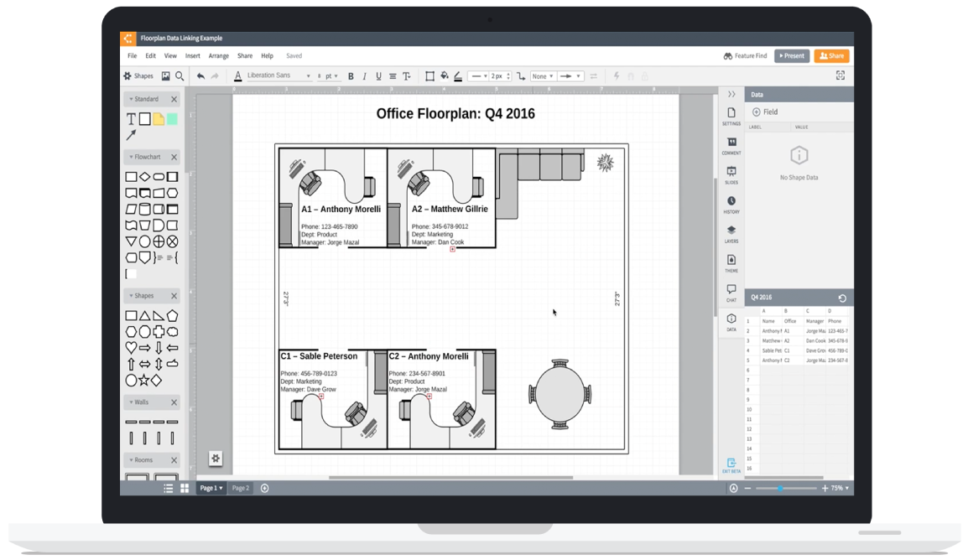Open the Feature Find binoculars
The height and width of the screenshot is (560, 968).
pos(728,56)
